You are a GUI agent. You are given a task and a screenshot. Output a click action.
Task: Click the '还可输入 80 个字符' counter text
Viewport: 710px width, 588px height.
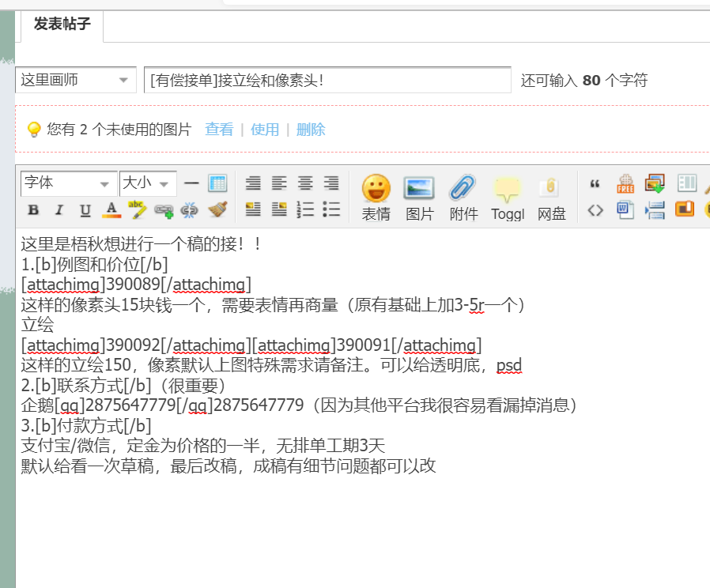[x=584, y=81]
